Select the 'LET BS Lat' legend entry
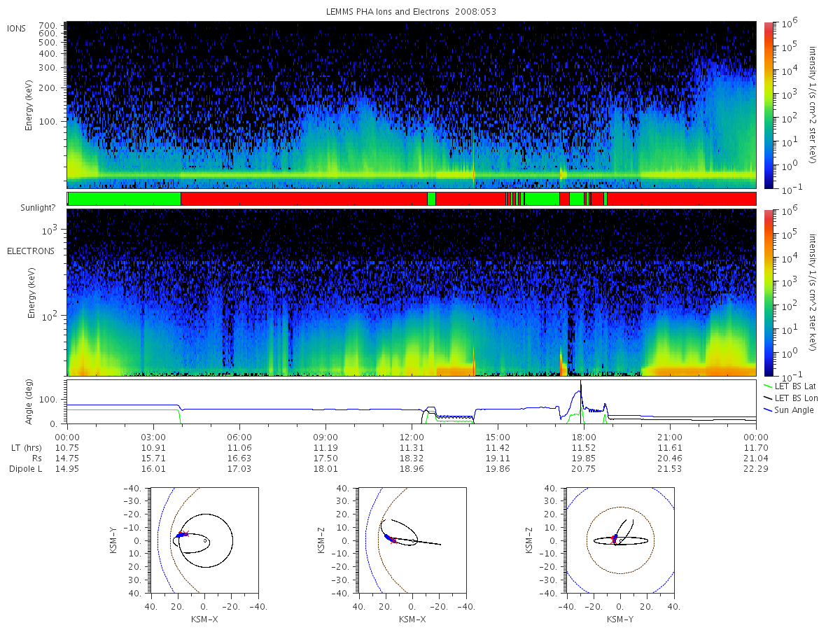The height and width of the screenshot is (630, 840). click(792, 386)
